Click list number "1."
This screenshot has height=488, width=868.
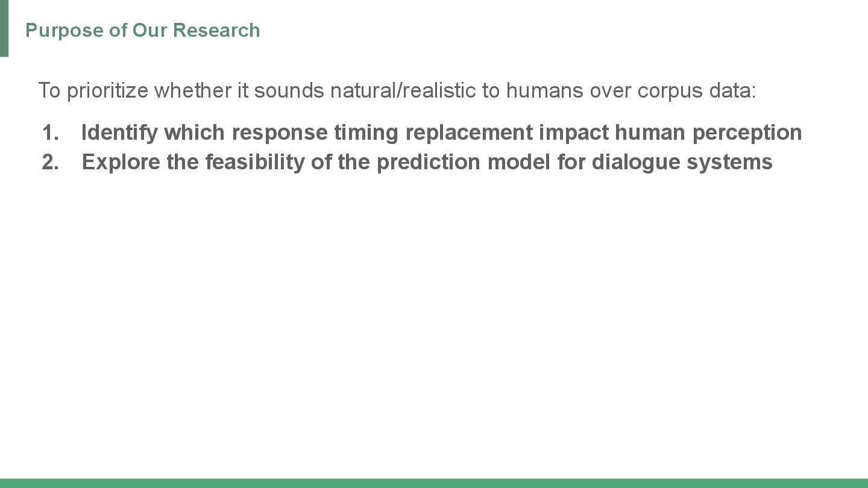(51, 132)
